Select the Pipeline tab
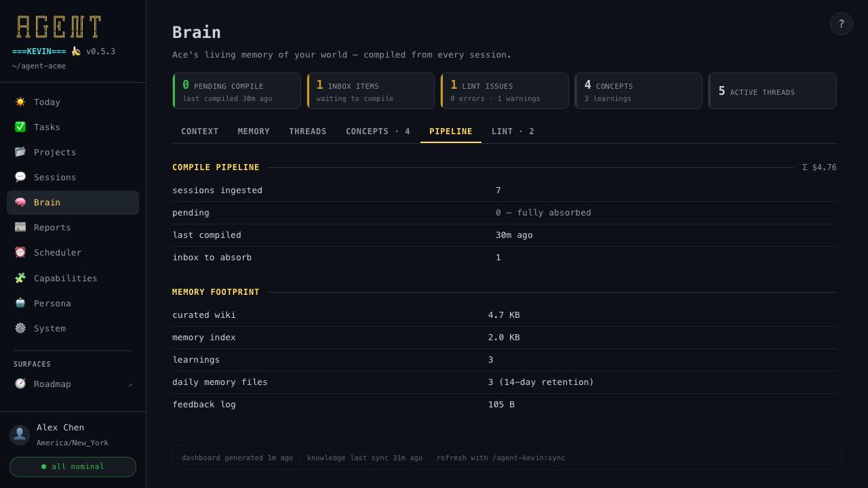The height and width of the screenshot is (488, 868). click(451, 131)
